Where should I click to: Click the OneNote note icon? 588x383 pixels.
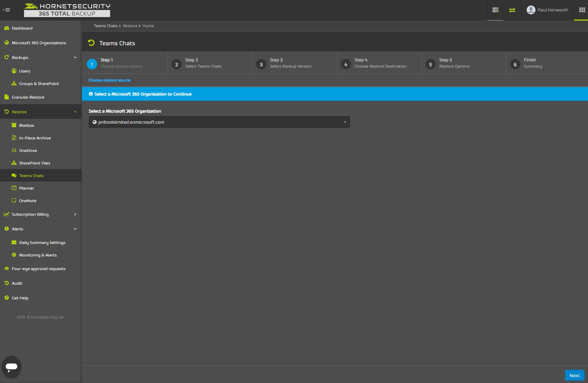pyautogui.click(x=14, y=200)
